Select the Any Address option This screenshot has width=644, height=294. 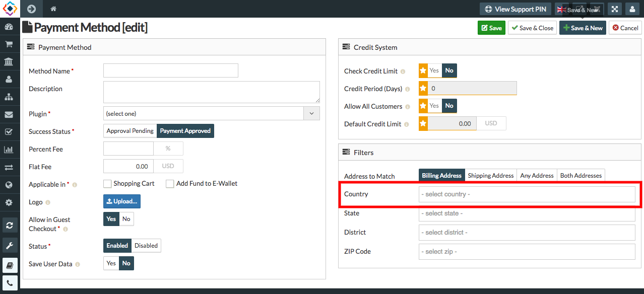click(x=537, y=176)
